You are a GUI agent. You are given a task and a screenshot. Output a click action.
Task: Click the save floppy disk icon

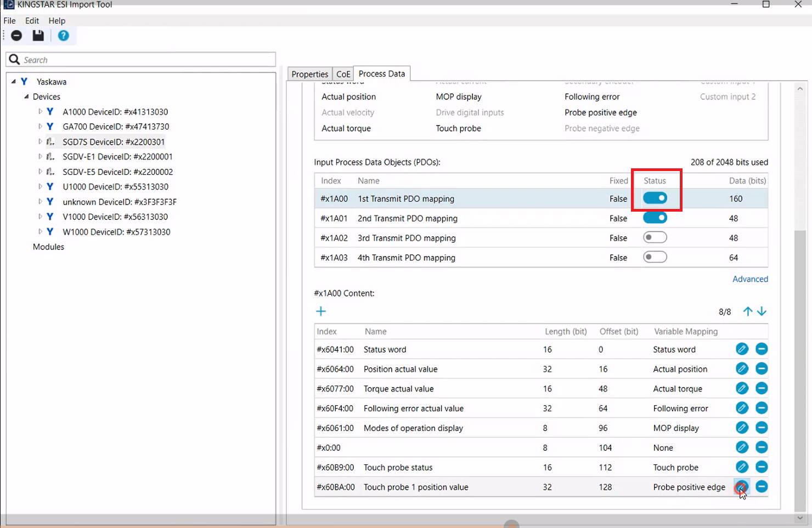pos(38,36)
